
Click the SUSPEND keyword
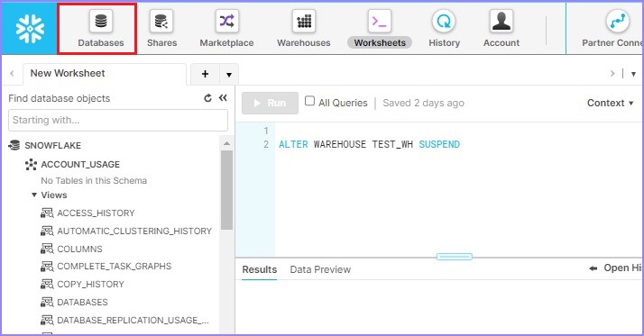click(439, 144)
